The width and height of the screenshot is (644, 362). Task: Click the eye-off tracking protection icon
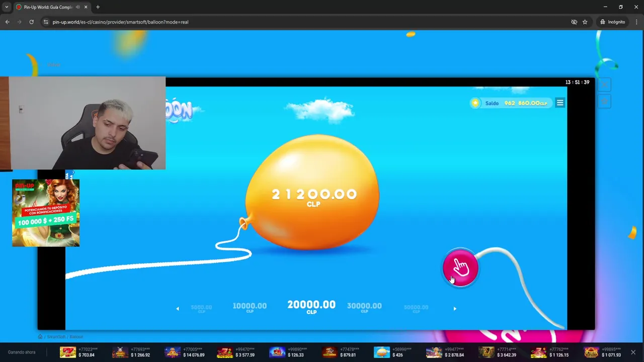574,22
